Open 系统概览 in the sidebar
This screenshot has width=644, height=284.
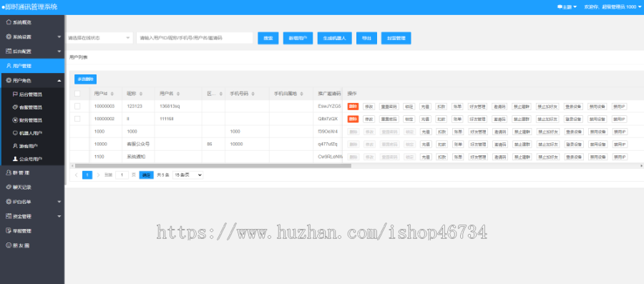pos(32,22)
